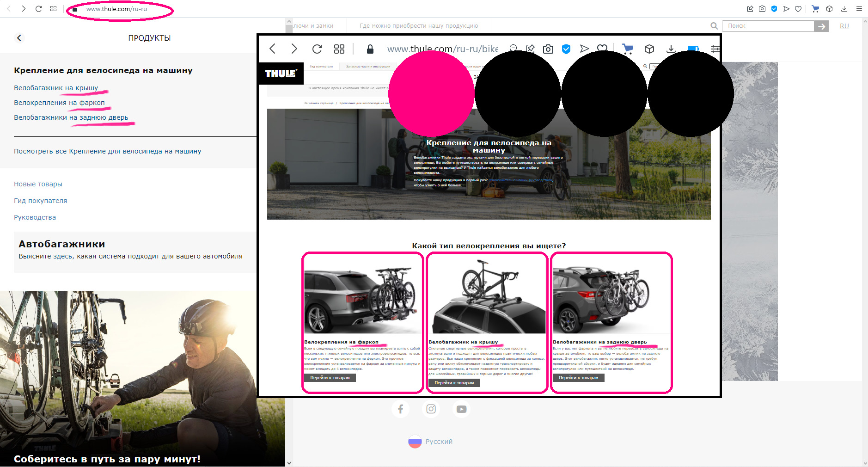Click the cube extensions icon in the main toolbar

830,9
